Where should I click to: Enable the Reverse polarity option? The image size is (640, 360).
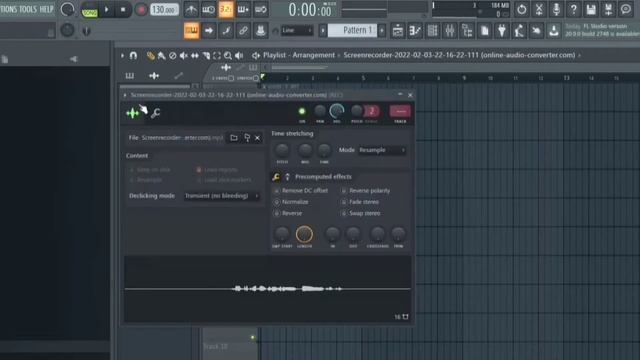point(365,191)
